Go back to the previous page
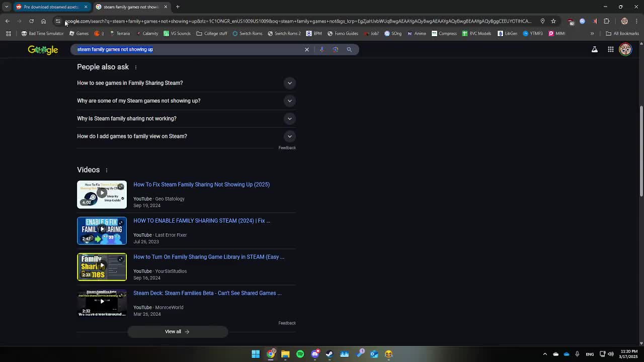 (7, 21)
